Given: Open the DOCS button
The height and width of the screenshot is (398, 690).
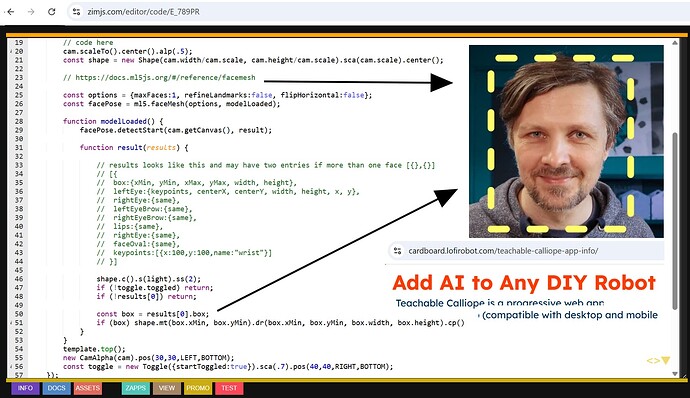Looking at the screenshot, I should 56,388.
